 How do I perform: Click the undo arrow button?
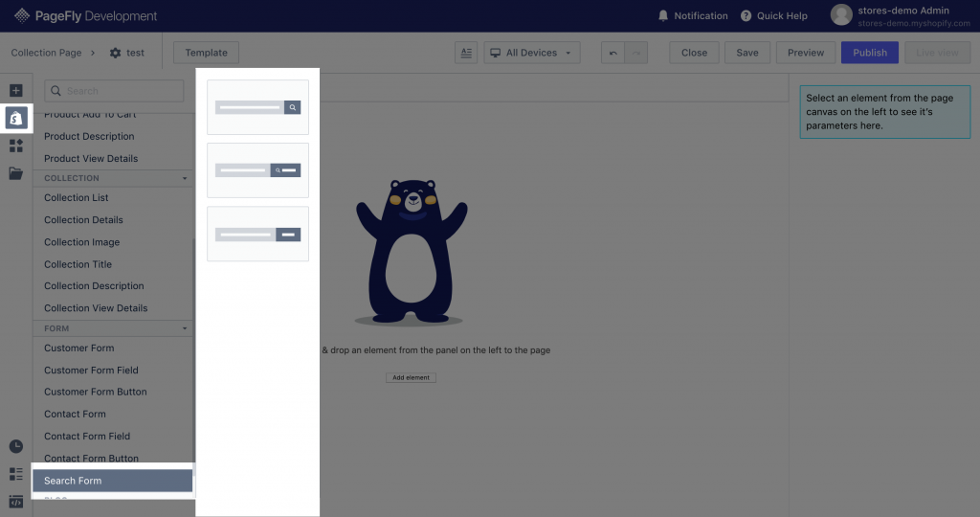pyautogui.click(x=613, y=54)
